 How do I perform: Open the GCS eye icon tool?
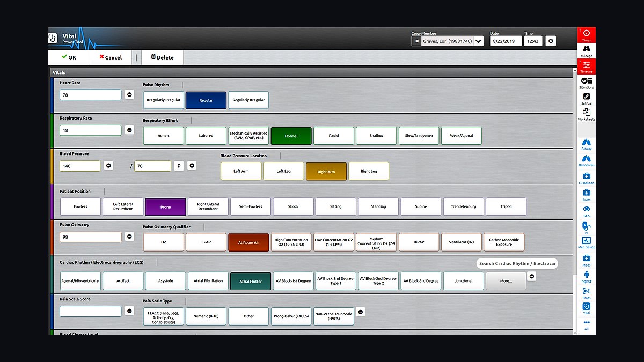[586, 211]
